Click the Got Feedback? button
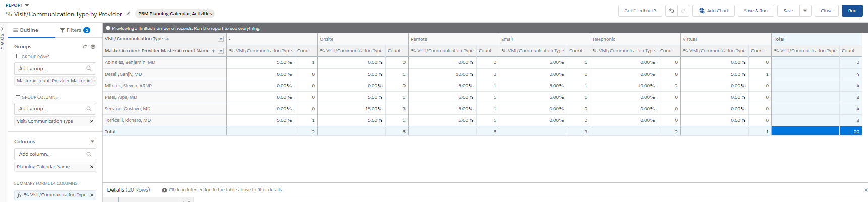Viewport: 868px width, 202px height. [640, 11]
